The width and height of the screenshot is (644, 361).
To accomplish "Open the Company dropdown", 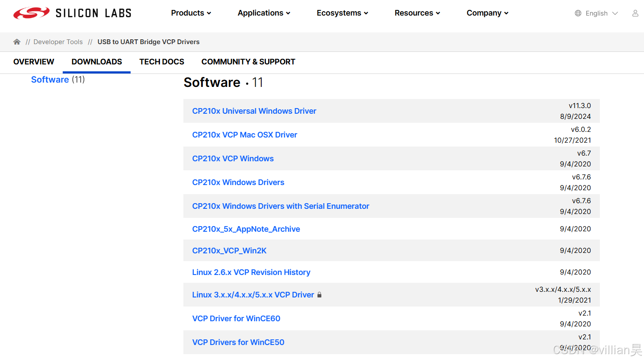I will [x=487, y=13].
